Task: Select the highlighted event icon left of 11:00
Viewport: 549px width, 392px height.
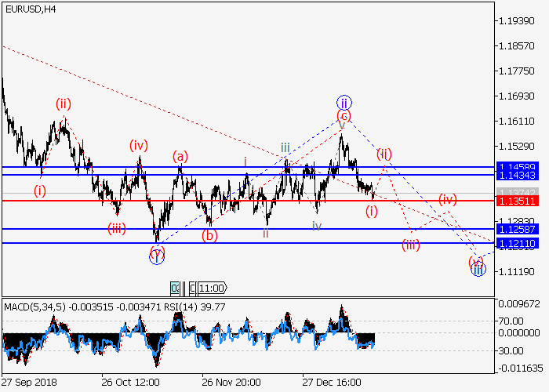Action: [176, 288]
